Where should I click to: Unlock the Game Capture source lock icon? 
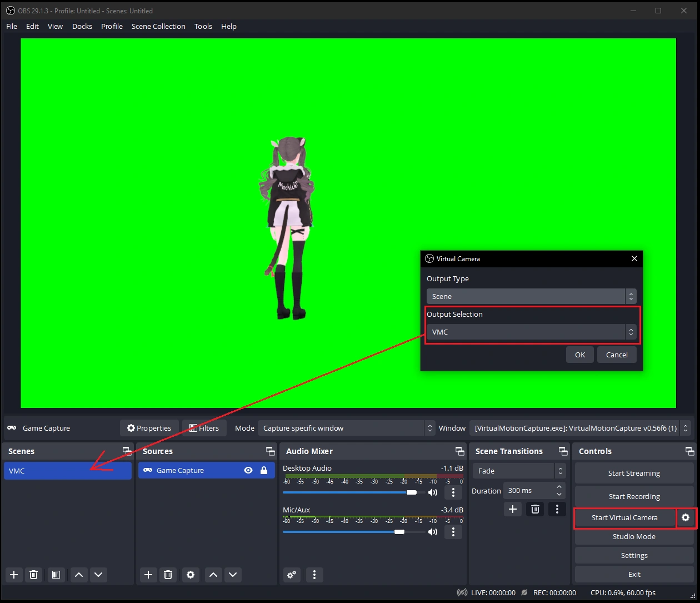[x=264, y=470]
